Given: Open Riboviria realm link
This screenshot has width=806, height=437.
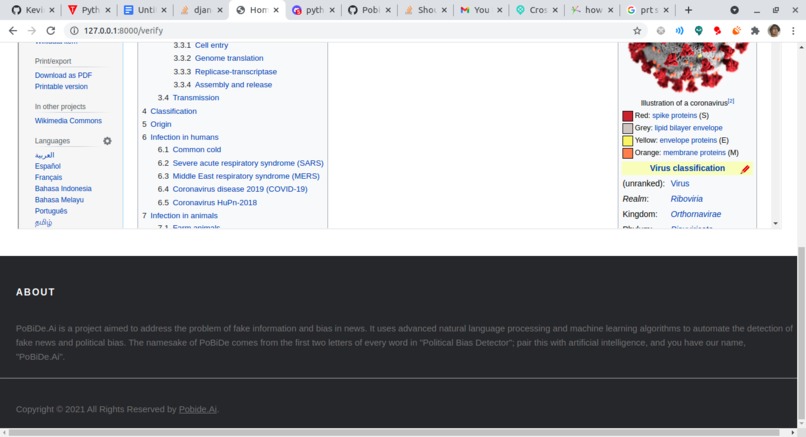Looking at the screenshot, I should [686, 199].
